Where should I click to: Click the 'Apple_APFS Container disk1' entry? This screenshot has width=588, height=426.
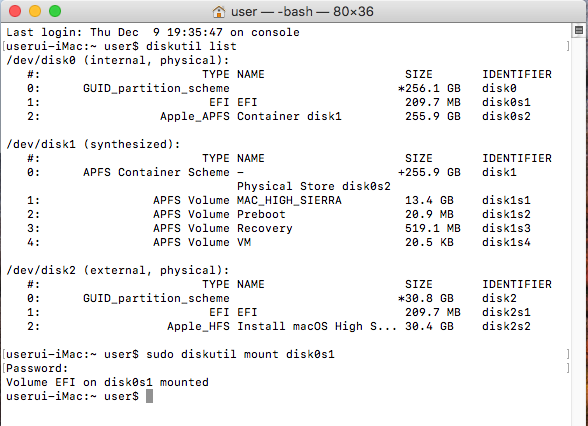pyautogui.click(x=251, y=116)
